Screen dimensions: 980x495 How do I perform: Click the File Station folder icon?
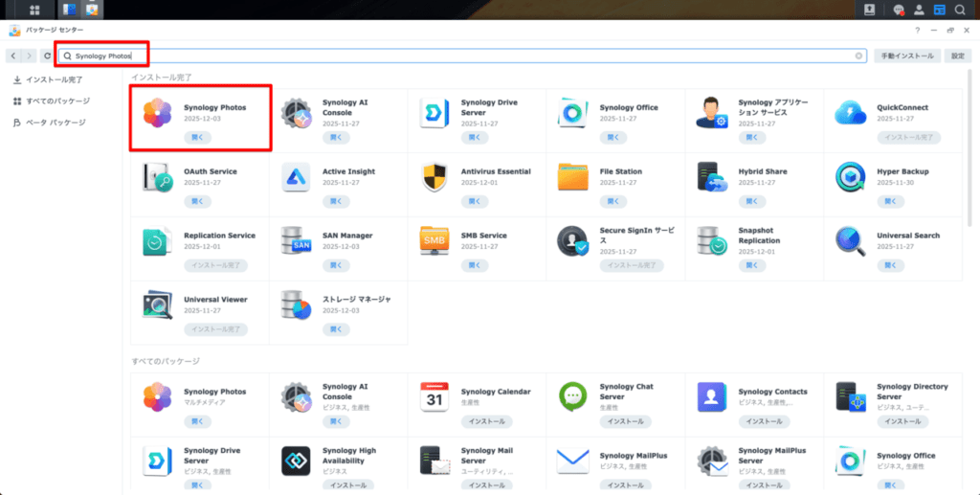pos(572,177)
